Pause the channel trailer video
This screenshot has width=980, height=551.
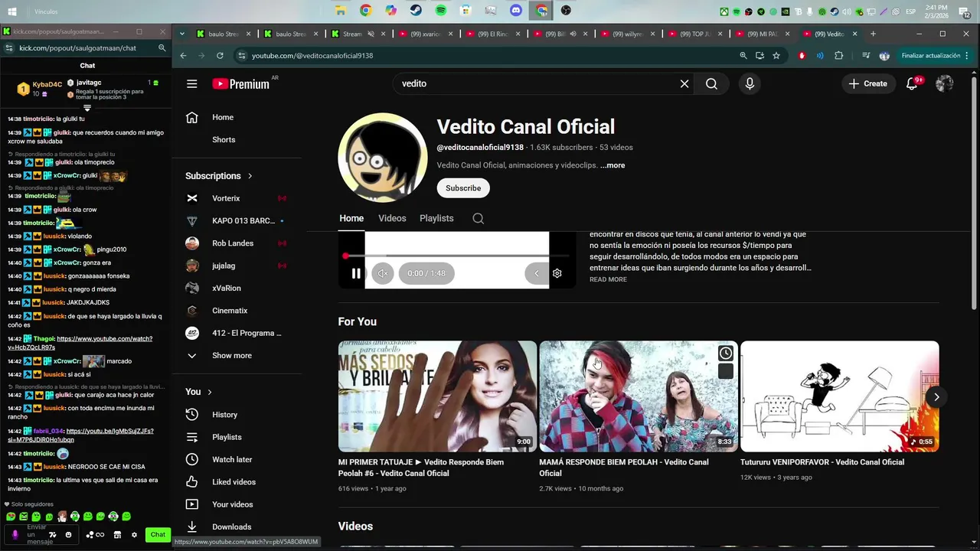click(356, 273)
